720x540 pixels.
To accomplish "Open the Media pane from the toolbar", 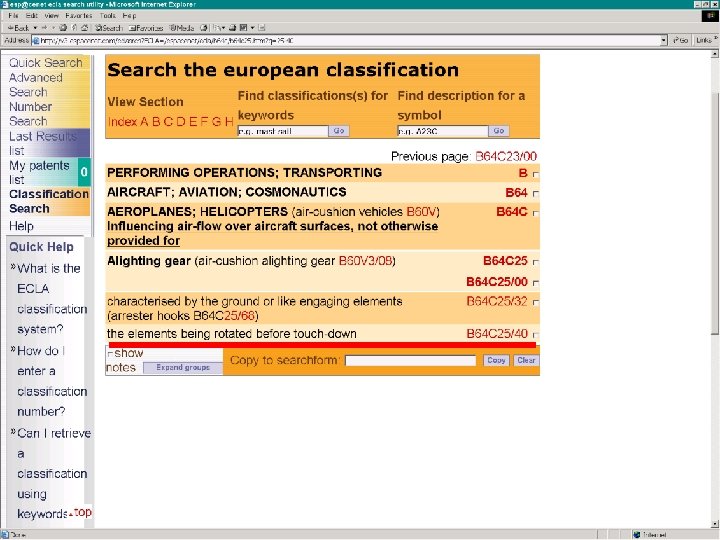I will tap(182, 28).
